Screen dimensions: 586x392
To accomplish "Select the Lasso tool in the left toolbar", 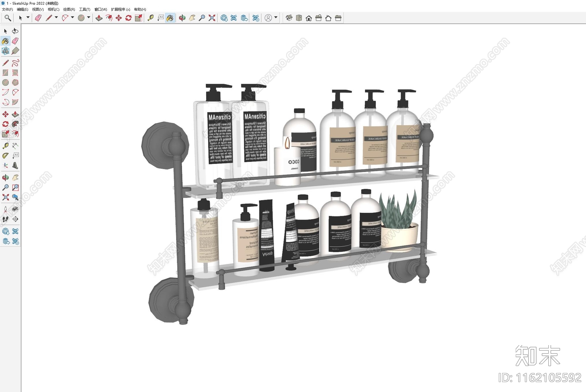I will tap(15, 31).
